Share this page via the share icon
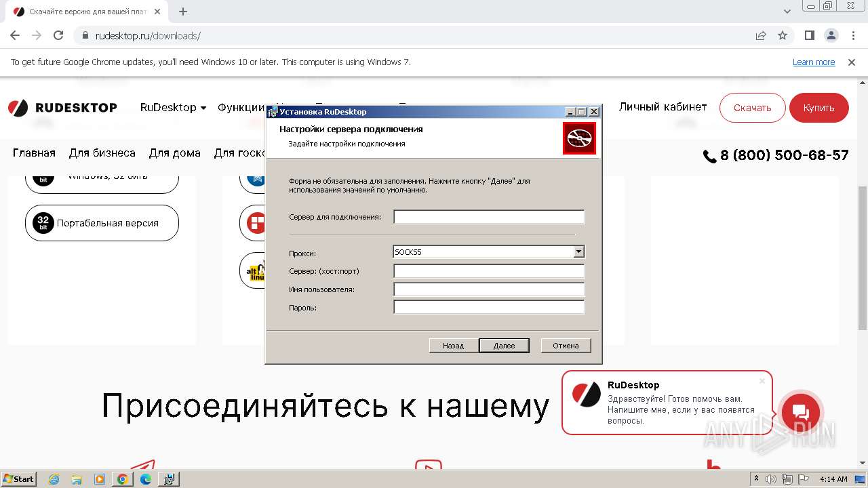868x488 pixels. 761,35
